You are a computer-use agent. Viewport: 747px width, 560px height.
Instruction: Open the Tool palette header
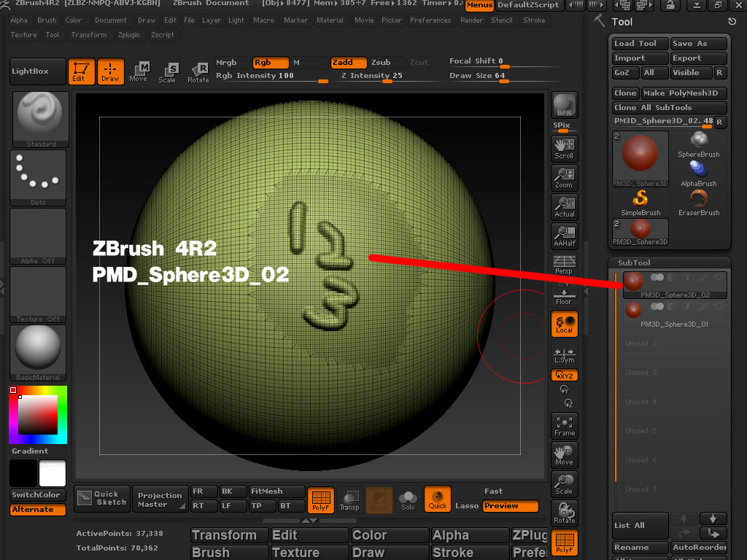[x=622, y=22]
